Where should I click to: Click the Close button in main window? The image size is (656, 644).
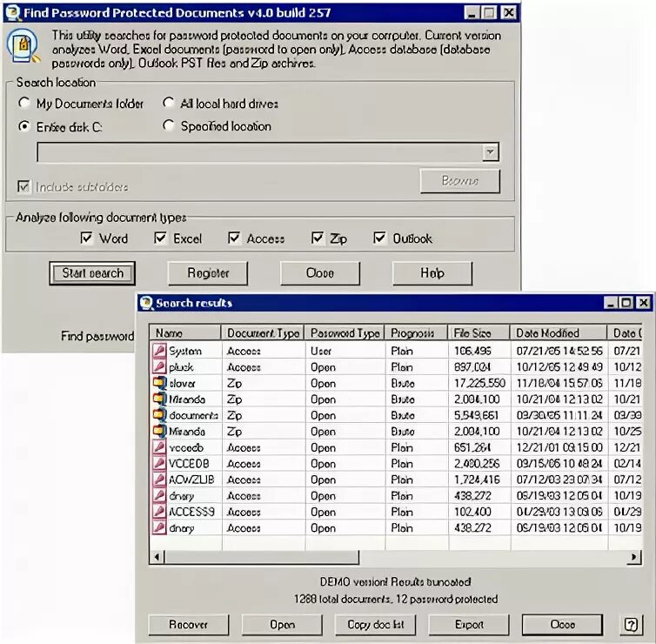pos(320,273)
